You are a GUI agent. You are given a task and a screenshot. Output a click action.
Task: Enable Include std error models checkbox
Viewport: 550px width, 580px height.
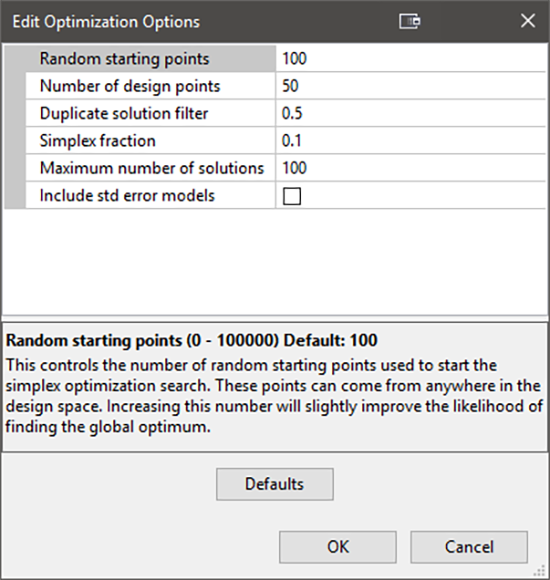tap(292, 196)
